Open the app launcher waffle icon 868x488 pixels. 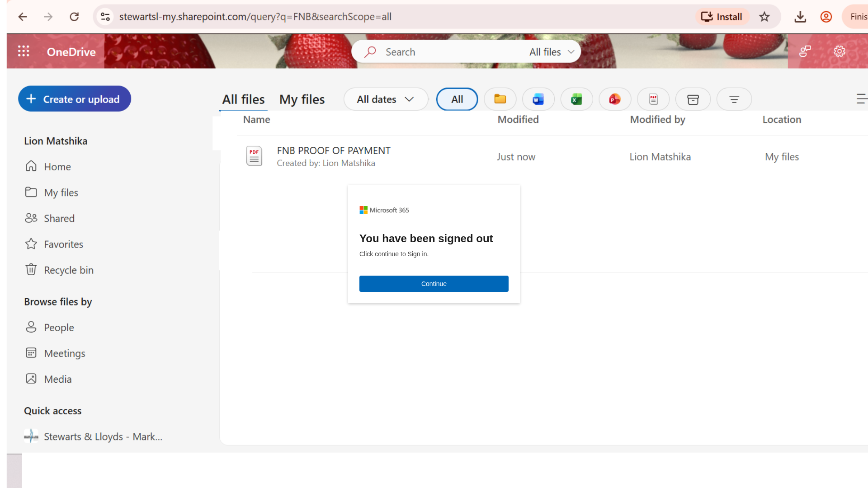point(24,52)
